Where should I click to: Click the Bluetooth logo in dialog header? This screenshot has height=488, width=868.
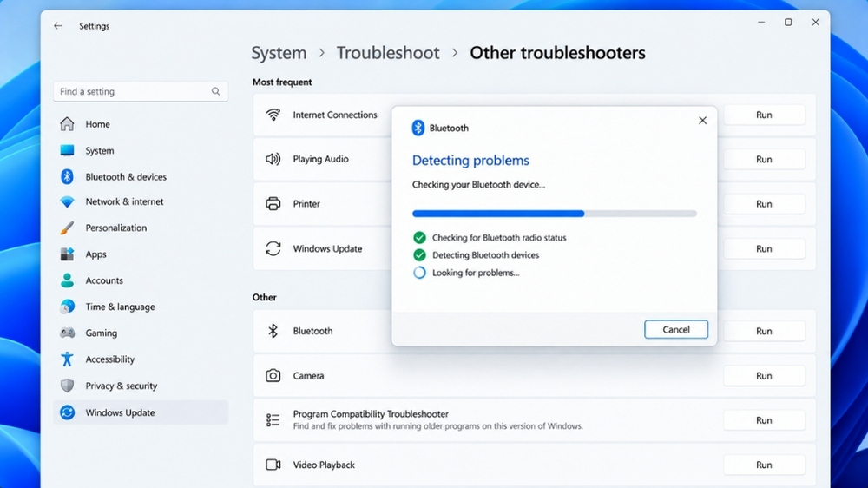[418, 128]
